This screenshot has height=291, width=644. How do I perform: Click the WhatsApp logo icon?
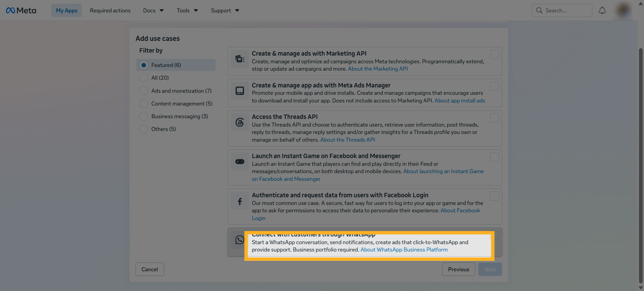point(239,240)
